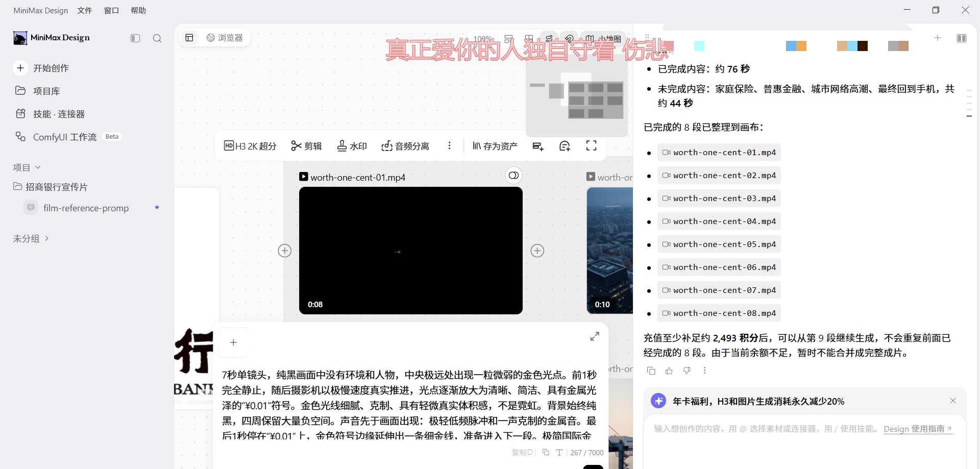
Task: Click add comment icon in video toolbar
Action: point(565,146)
